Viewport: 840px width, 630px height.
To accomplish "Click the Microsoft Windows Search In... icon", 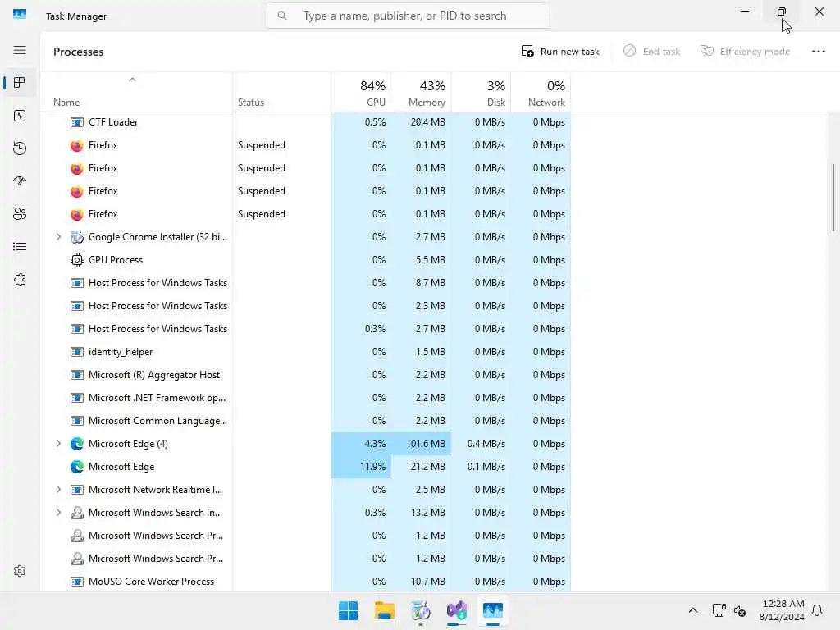I will point(76,513).
